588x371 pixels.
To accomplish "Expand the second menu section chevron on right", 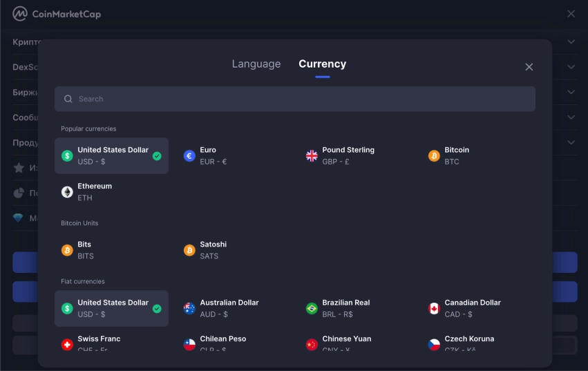I will point(571,67).
